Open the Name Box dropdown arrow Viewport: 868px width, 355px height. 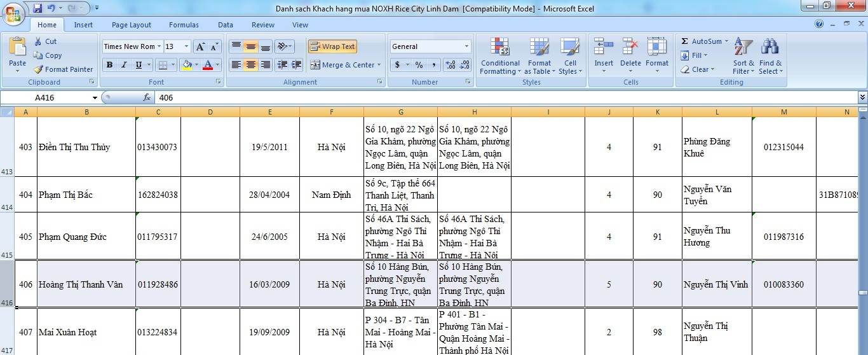(95, 97)
